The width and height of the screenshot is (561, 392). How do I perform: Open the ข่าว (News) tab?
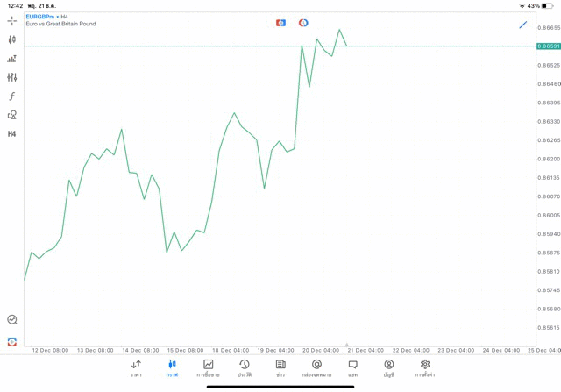coord(280,368)
